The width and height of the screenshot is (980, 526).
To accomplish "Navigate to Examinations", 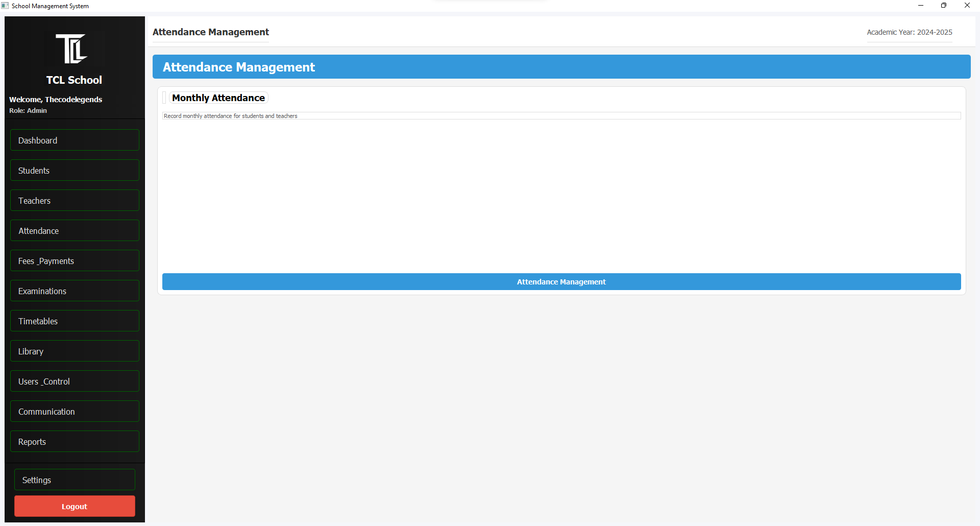I will 75,291.
